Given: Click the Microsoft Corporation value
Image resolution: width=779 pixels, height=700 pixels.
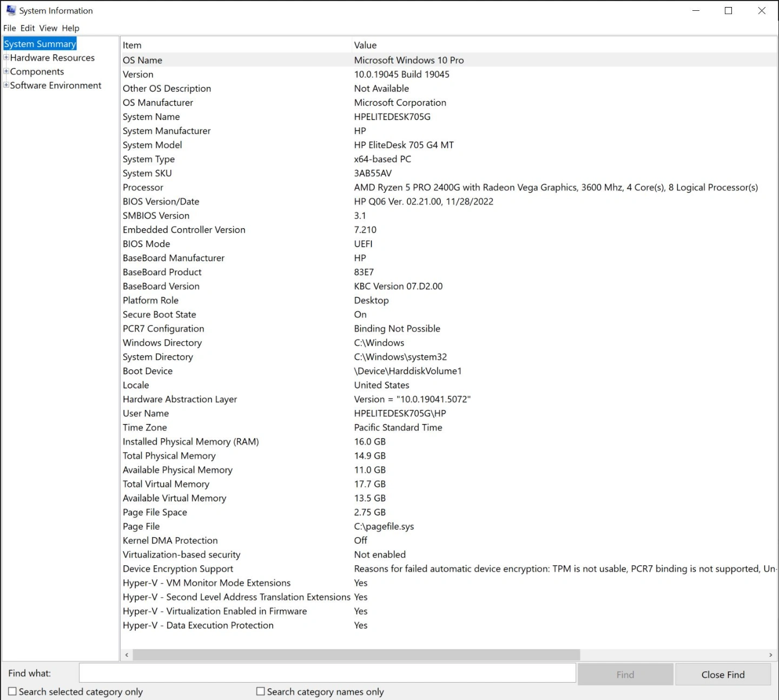Looking at the screenshot, I should click(x=400, y=102).
